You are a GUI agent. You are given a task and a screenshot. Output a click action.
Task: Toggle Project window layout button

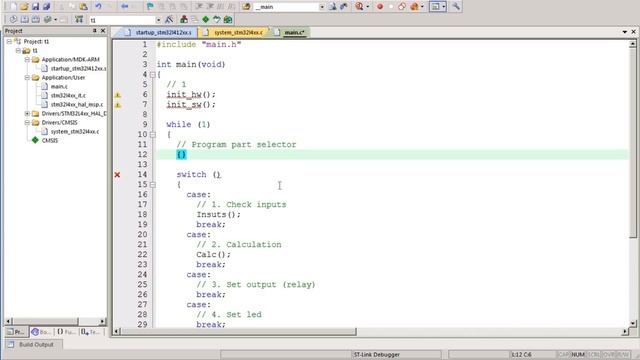tap(435, 7)
